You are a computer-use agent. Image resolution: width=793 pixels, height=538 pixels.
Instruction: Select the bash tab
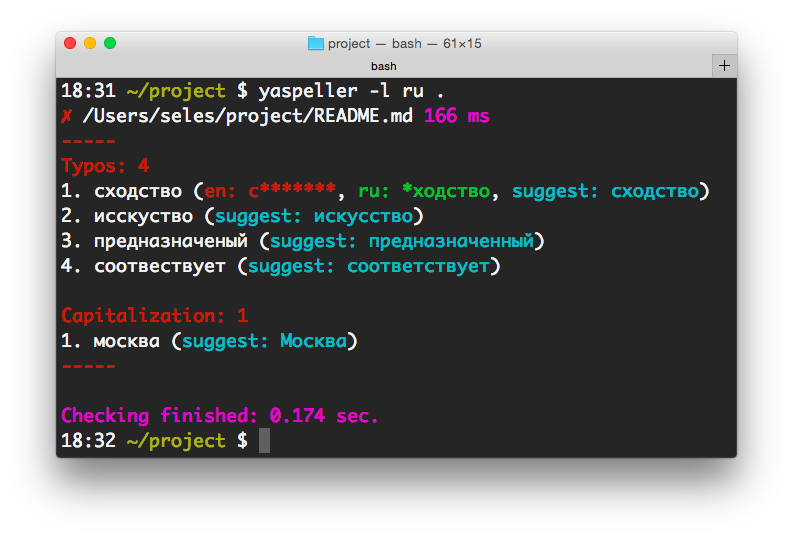pyautogui.click(x=384, y=66)
